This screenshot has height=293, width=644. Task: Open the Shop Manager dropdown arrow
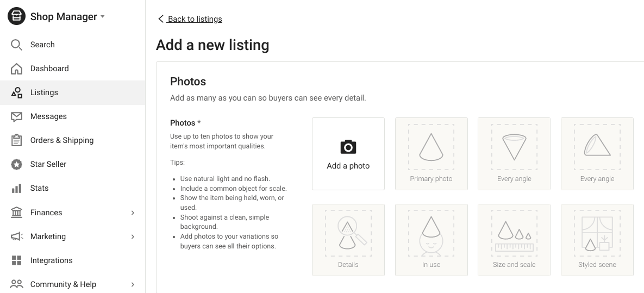point(103,17)
